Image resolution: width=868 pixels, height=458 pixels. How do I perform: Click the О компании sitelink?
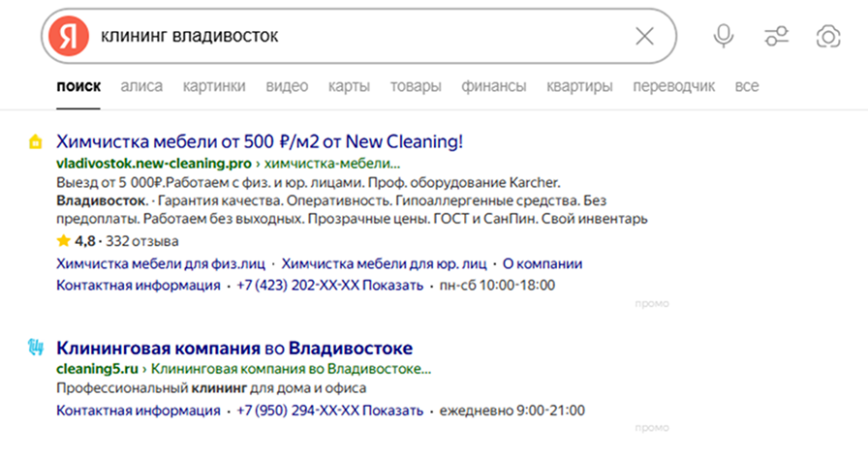(x=543, y=263)
